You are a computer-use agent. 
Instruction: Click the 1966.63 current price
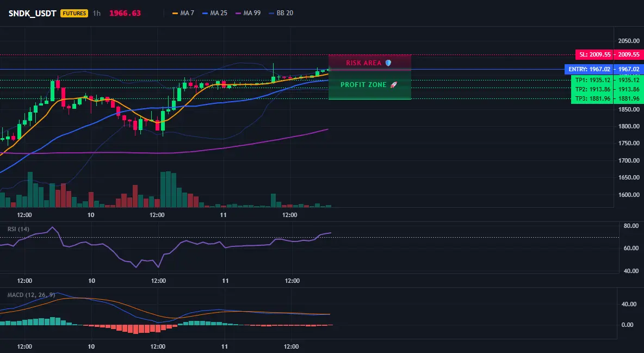pyautogui.click(x=125, y=13)
